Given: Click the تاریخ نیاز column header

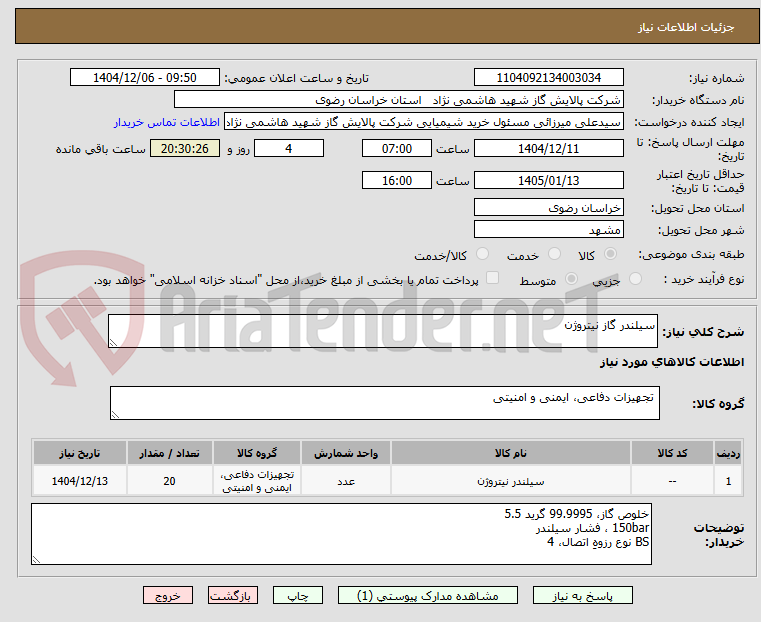Looking at the screenshot, I should click(x=80, y=453).
